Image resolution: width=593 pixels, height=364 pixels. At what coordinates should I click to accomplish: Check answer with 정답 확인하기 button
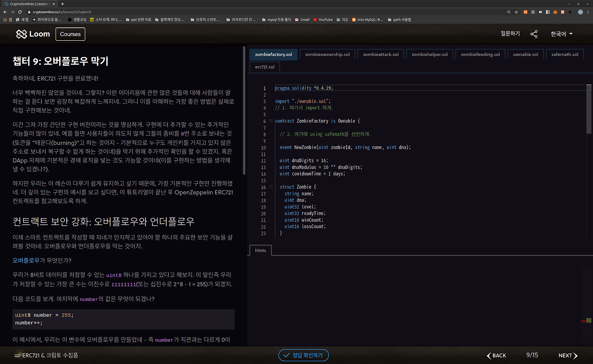coord(303,355)
